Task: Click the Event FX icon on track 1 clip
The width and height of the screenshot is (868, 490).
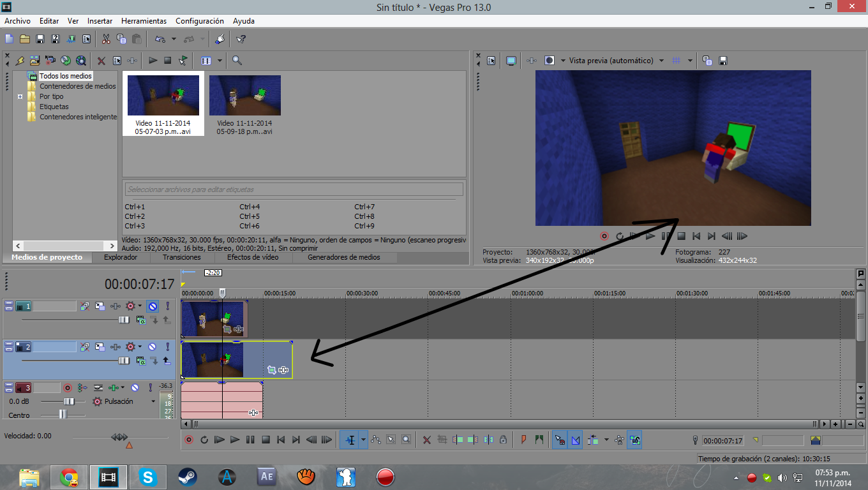Action: pos(239,330)
